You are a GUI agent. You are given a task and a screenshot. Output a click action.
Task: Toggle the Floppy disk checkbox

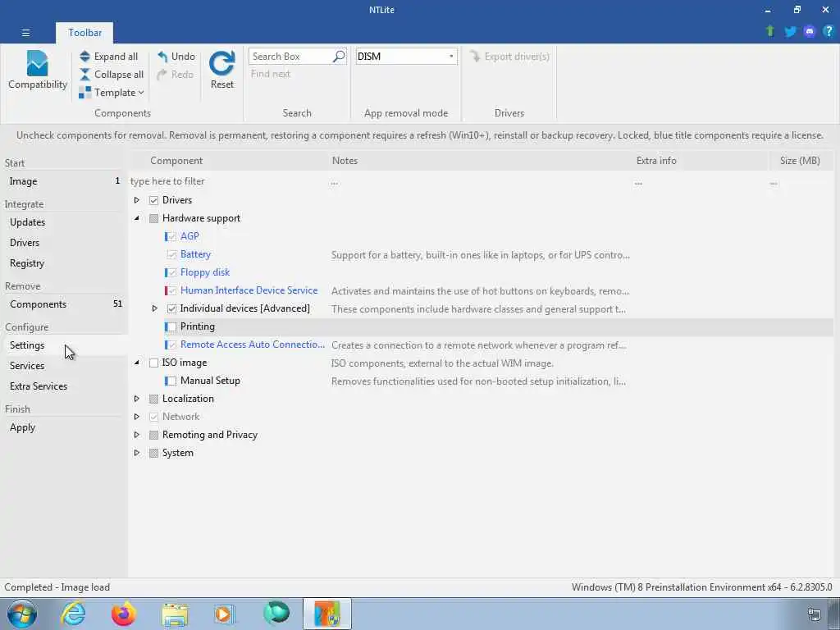point(172,272)
